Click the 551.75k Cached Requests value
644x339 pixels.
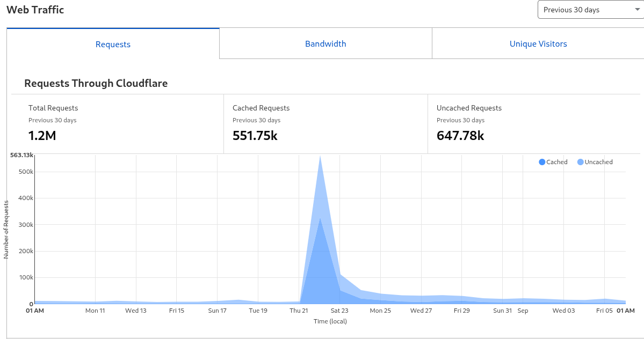(255, 136)
